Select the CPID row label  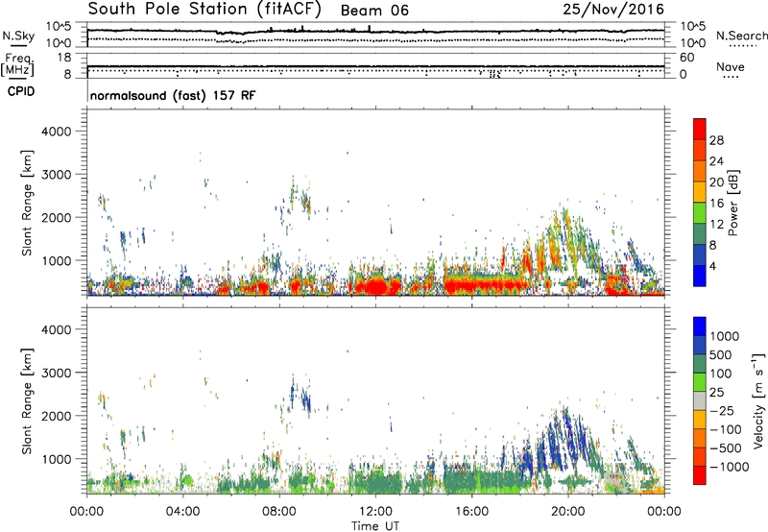pyautogui.click(x=21, y=91)
